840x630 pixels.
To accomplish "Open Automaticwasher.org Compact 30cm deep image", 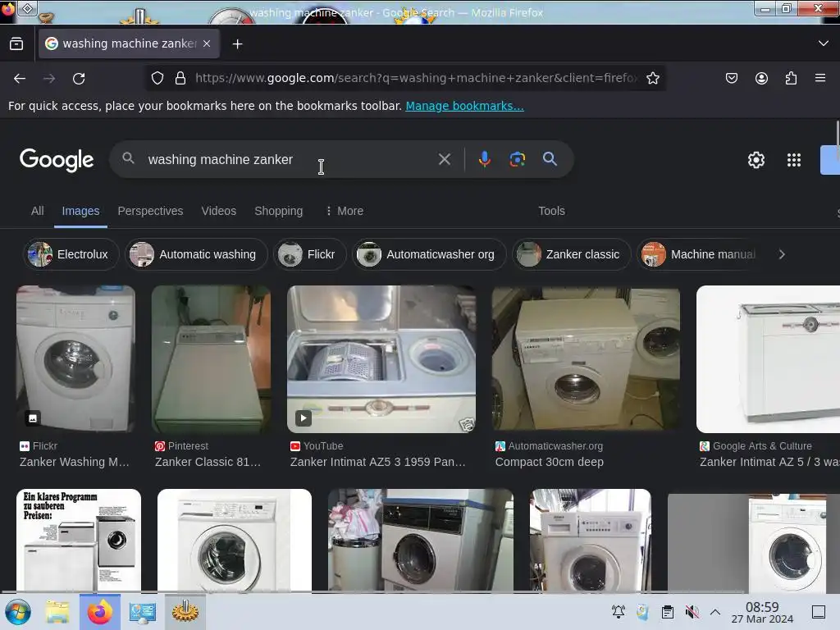I will click(586, 359).
